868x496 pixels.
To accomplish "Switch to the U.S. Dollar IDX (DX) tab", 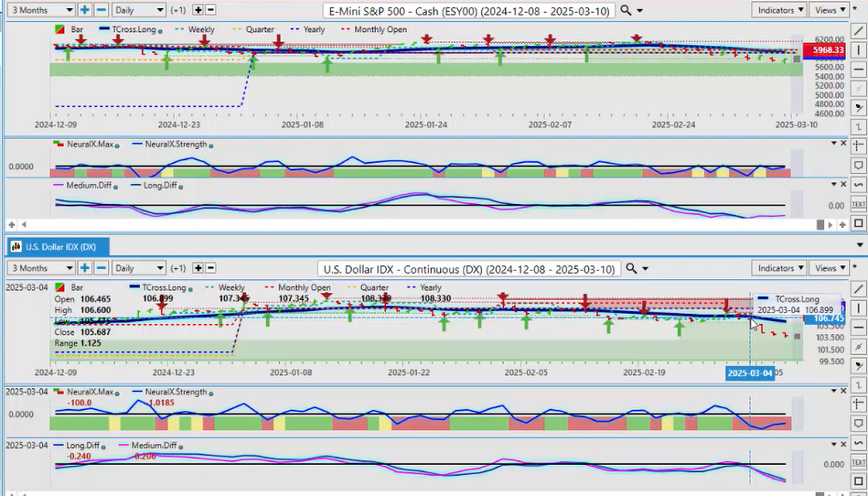I will (x=57, y=246).
